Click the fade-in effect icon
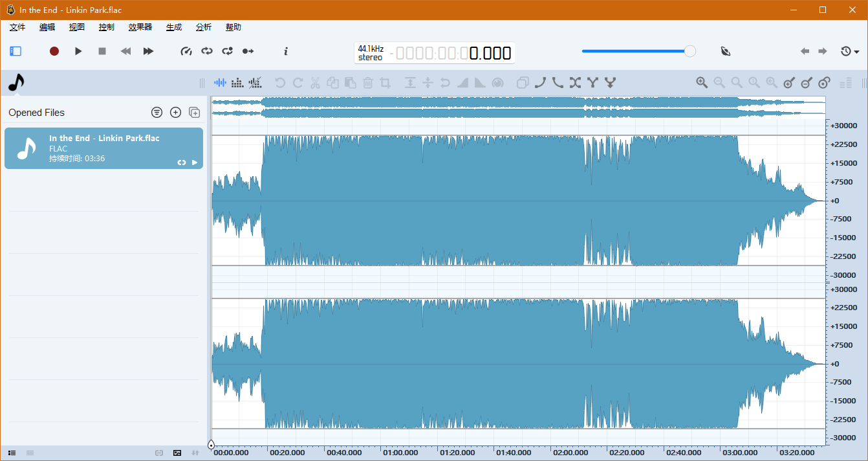 click(x=462, y=82)
